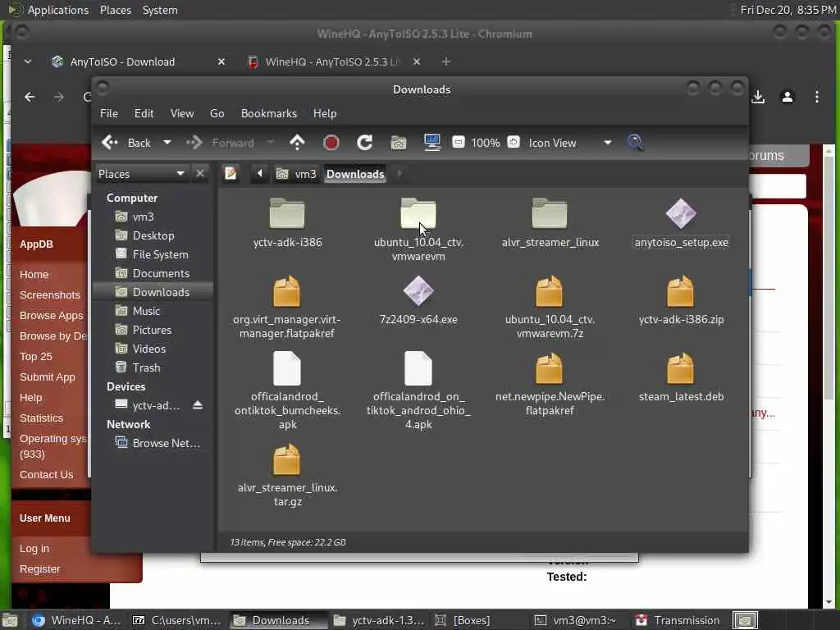Select the yctv-adk-i386 folder

click(287, 223)
